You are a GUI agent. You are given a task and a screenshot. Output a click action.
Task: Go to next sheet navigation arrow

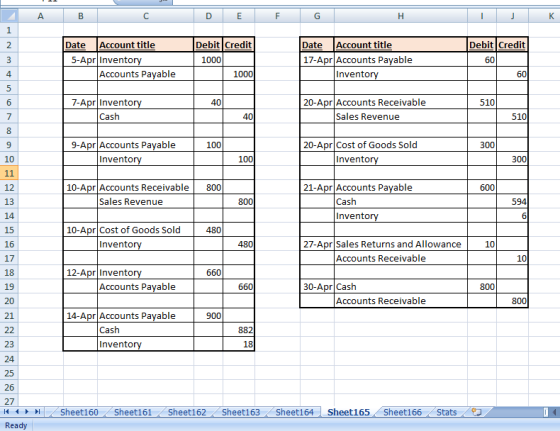pyautogui.click(x=27, y=412)
